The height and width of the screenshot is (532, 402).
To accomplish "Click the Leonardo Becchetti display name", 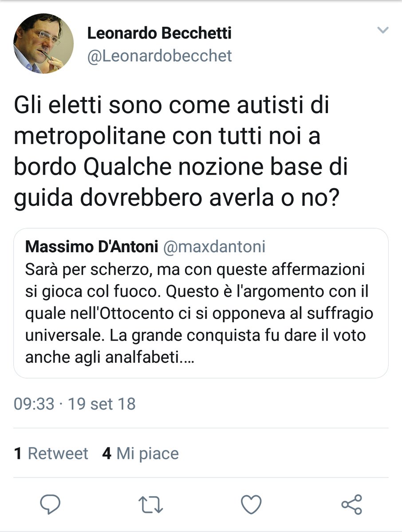I will coord(159,33).
